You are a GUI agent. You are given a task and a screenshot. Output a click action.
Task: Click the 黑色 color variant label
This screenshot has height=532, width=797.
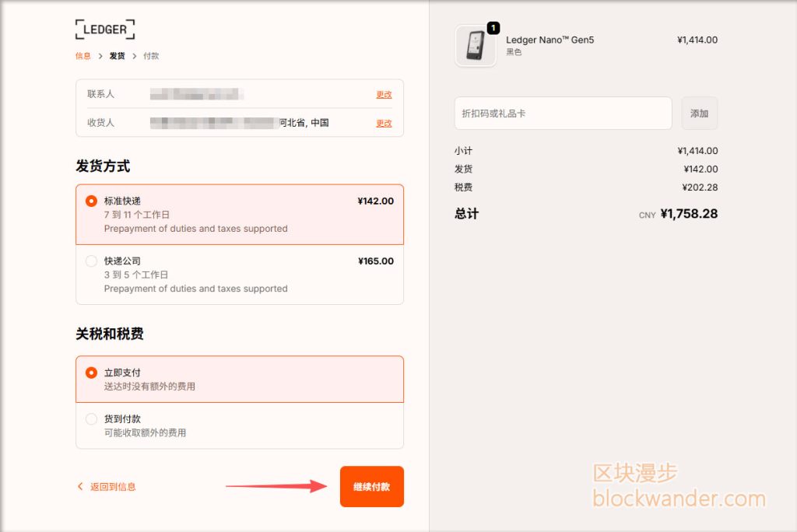pyautogui.click(x=514, y=52)
